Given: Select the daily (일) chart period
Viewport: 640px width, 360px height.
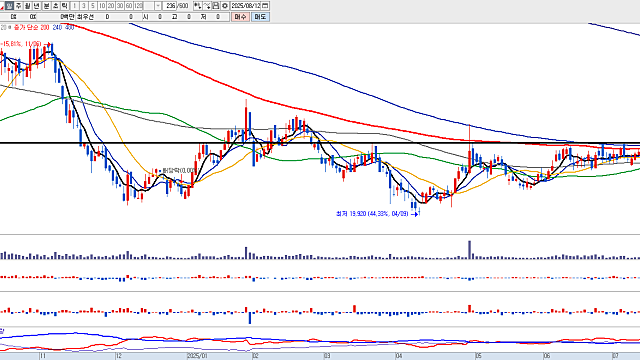Looking at the screenshot, I should (x=9, y=6).
